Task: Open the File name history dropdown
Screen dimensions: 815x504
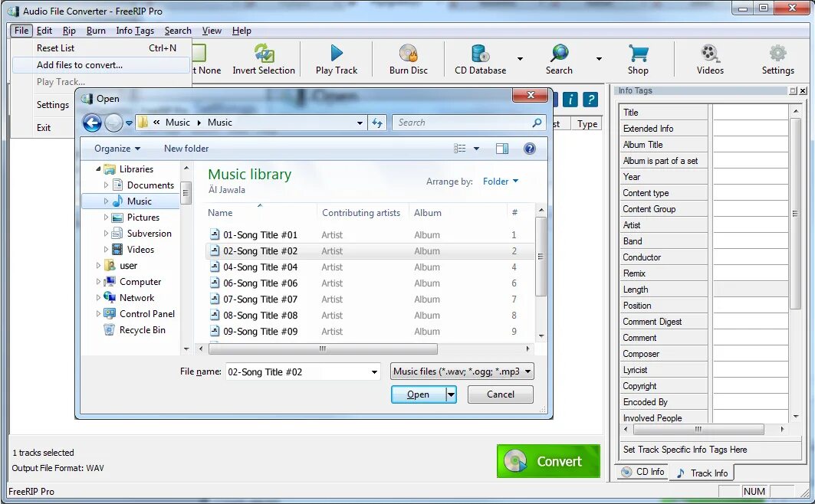Action: [x=374, y=372]
